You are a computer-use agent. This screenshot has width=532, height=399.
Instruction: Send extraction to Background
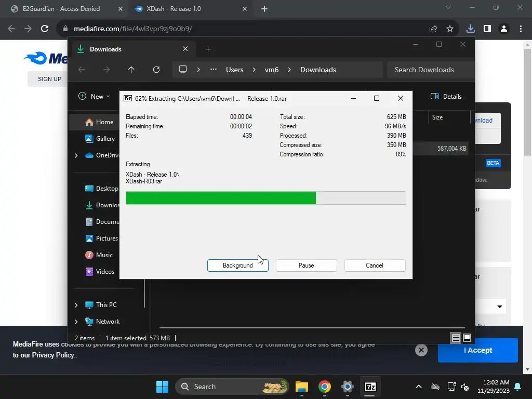[237, 265]
